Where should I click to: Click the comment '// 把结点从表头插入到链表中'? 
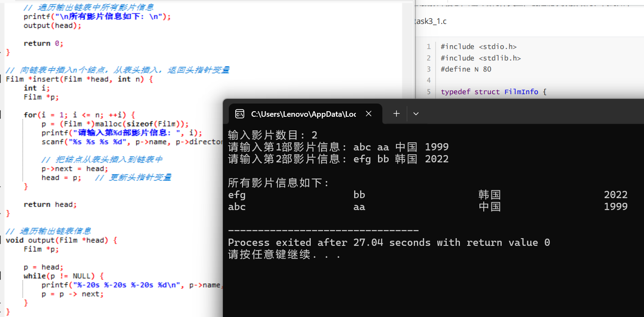[102, 159]
